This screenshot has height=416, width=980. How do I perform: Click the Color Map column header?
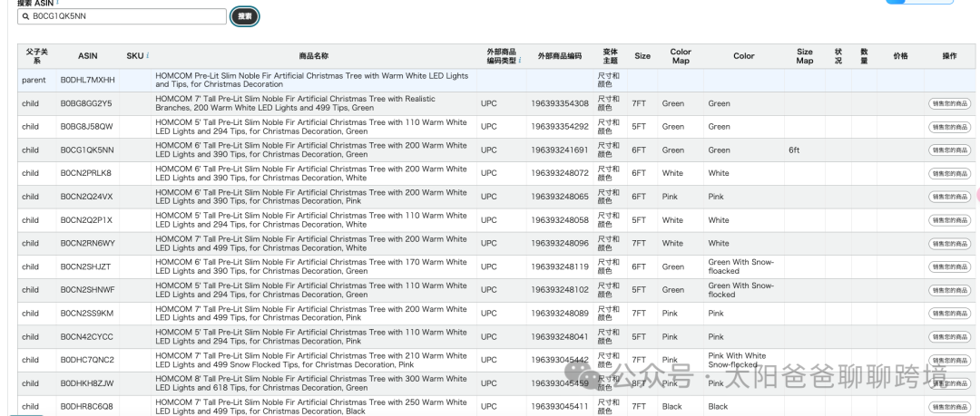pyautogui.click(x=681, y=56)
